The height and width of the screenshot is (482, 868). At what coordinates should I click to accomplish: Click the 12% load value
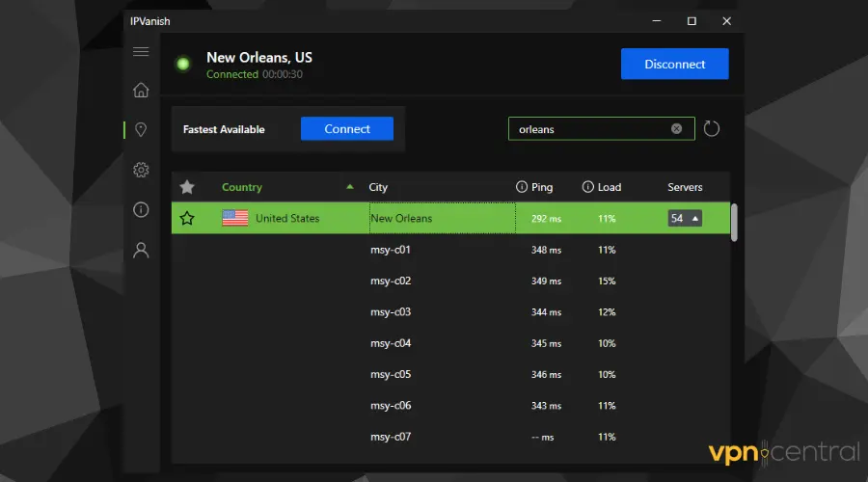[x=607, y=312]
